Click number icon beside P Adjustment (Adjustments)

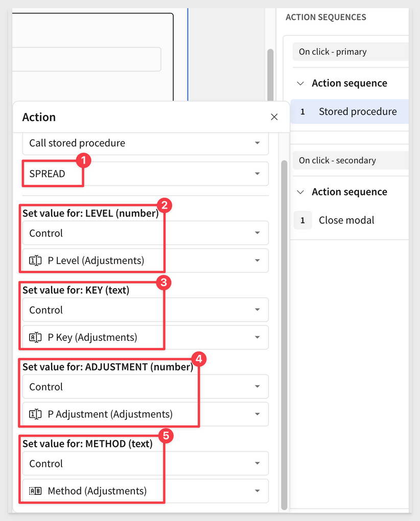click(x=36, y=414)
